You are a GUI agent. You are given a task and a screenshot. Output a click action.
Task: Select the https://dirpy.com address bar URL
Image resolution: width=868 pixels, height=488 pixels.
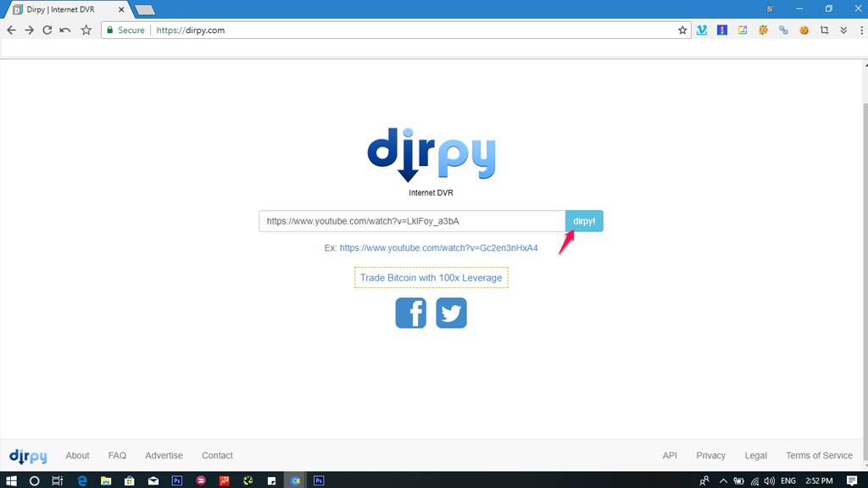pyautogui.click(x=191, y=30)
